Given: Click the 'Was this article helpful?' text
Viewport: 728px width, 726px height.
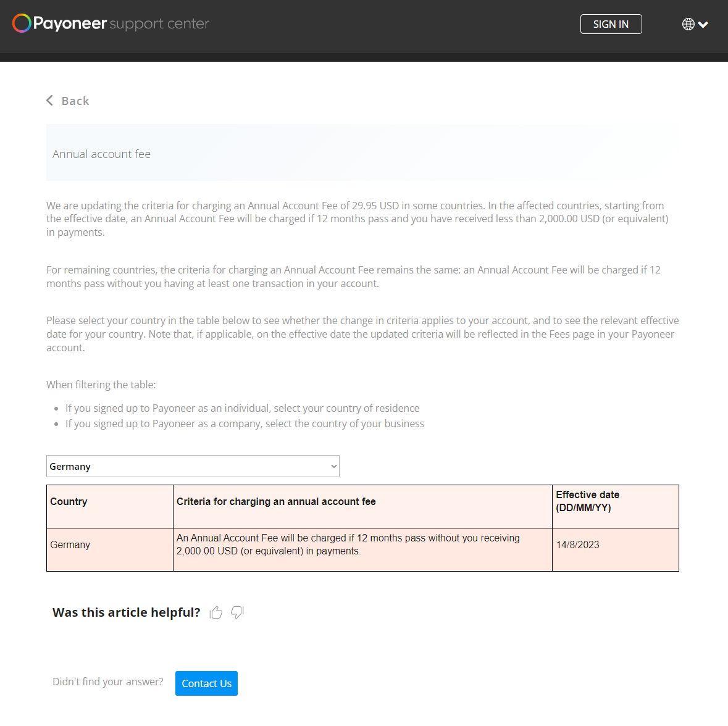Looking at the screenshot, I should point(127,612).
